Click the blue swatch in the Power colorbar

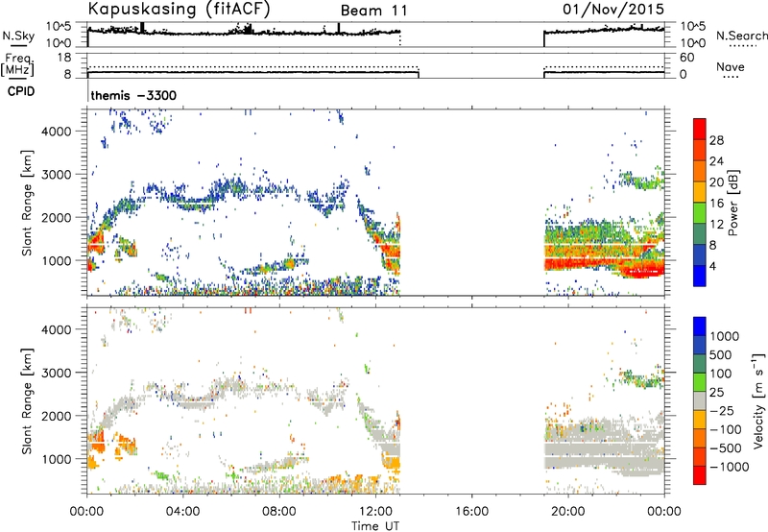(700, 276)
